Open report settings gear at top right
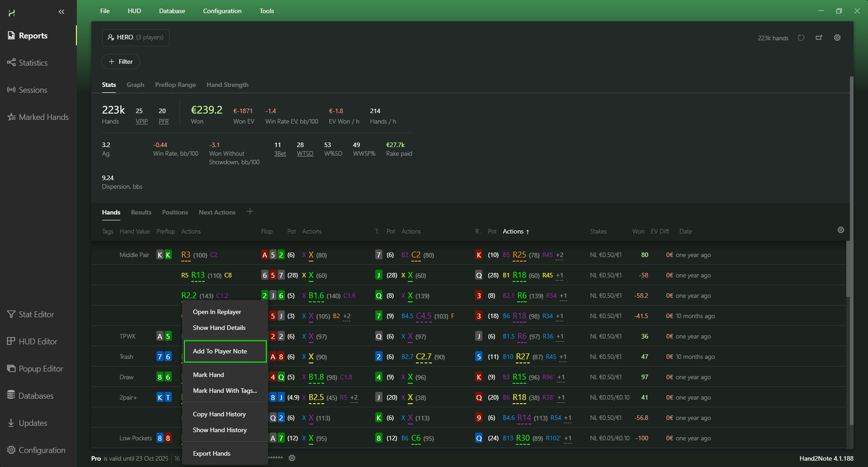This screenshot has width=868, height=467. tap(837, 38)
